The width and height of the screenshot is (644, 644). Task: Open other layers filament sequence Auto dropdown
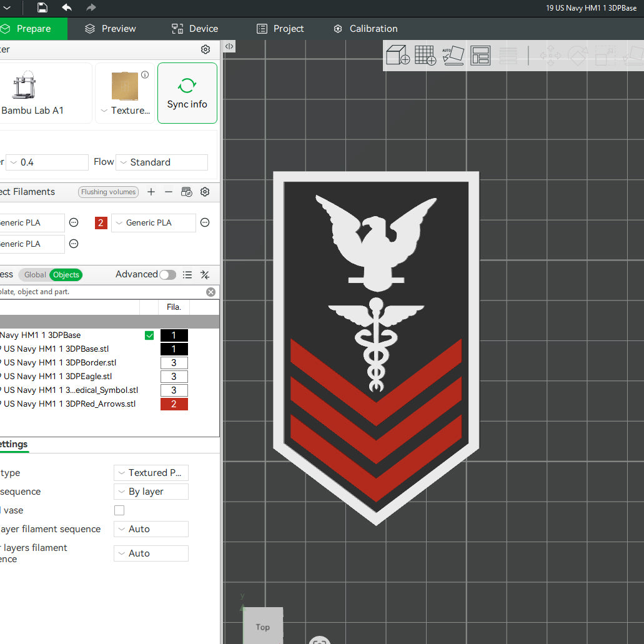click(x=151, y=553)
